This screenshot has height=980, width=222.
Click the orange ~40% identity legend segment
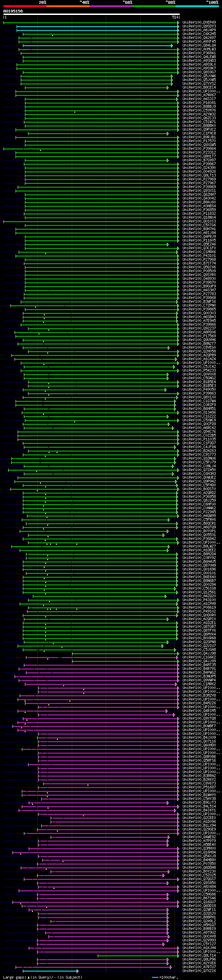[x=68, y=7]
